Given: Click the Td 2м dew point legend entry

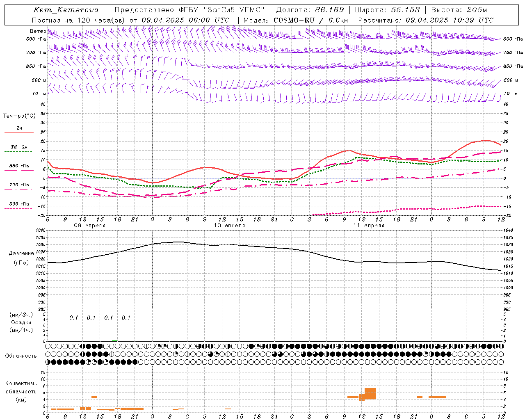Looking at the screenshot, I should [19, 147].
